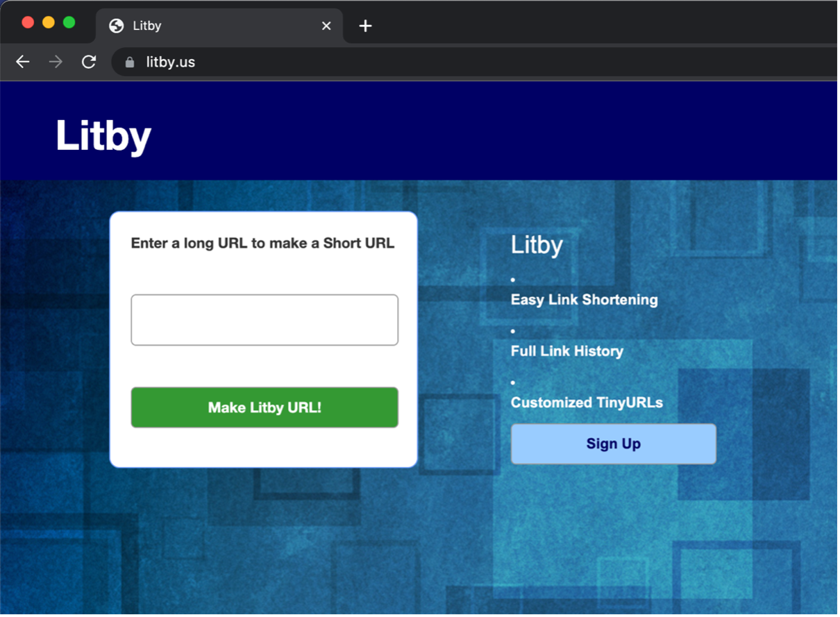Screen dimensions: 840x617
Task: Click the Customized TinyURLs feature item
Action: (x=587, y=403)
